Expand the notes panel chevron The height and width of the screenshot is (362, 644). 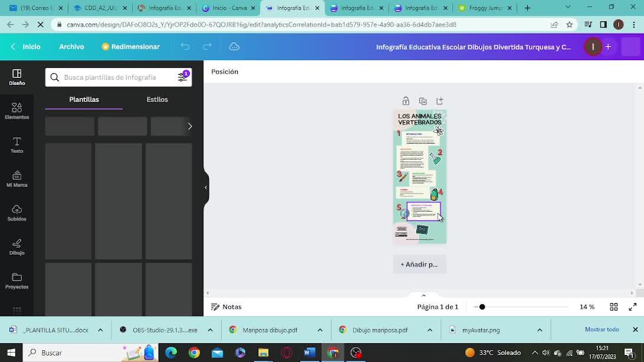[x=423, y=295]
